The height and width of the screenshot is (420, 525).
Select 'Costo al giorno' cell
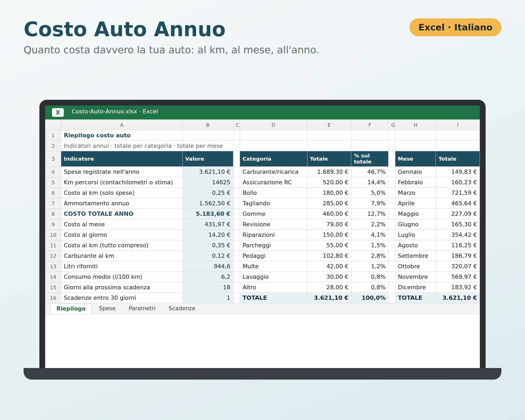click(x=122, y=235)
